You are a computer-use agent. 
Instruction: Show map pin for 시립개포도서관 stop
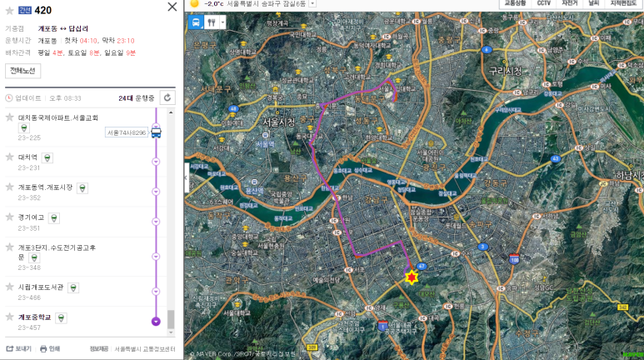coord(73,287)
